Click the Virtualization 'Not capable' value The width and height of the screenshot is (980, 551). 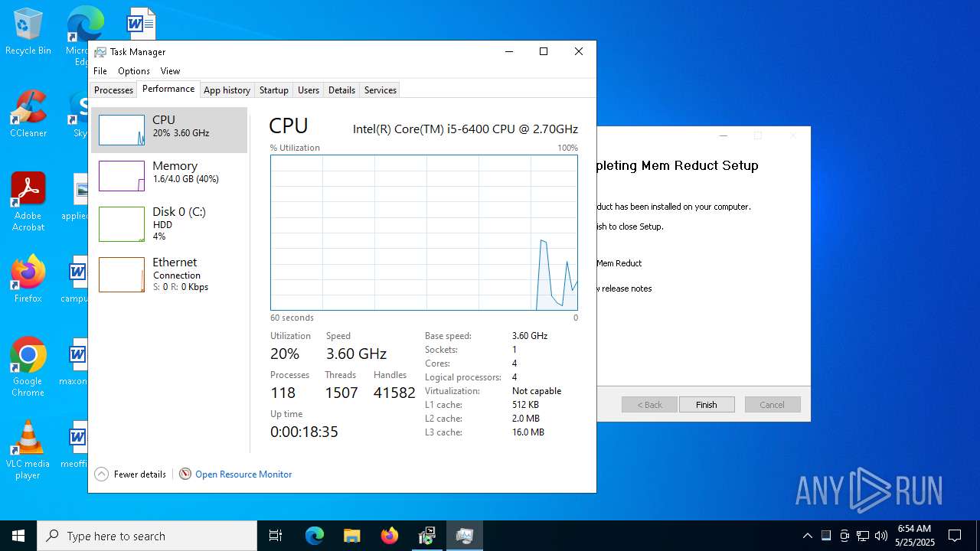coord(537,391)
